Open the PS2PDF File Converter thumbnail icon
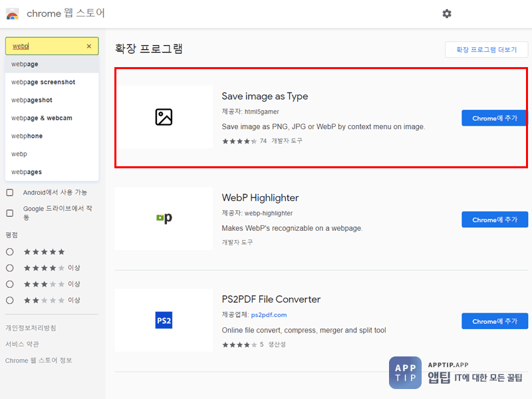This screenshot has height=399, width=532. tap(164, 321)
